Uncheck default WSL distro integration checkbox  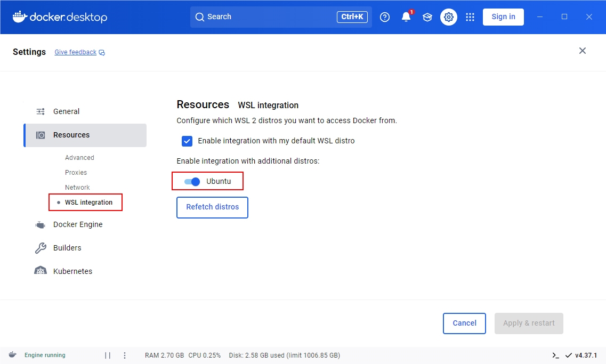click(x=187, y=141)
